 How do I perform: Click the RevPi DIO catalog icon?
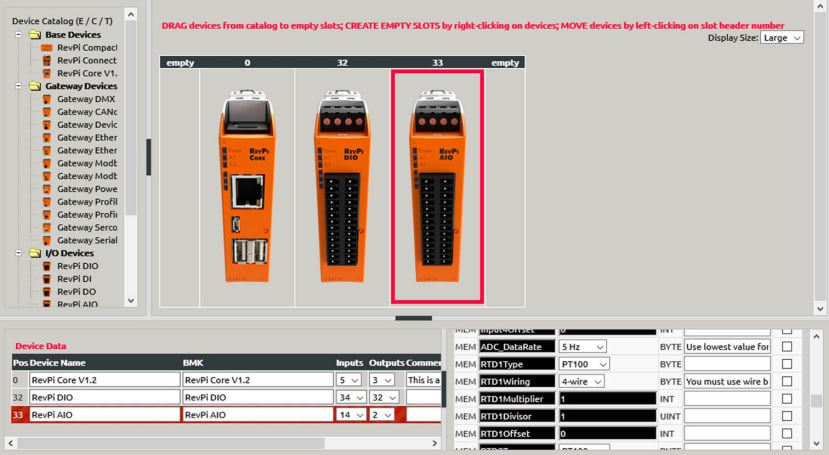(x=47, y=266)
